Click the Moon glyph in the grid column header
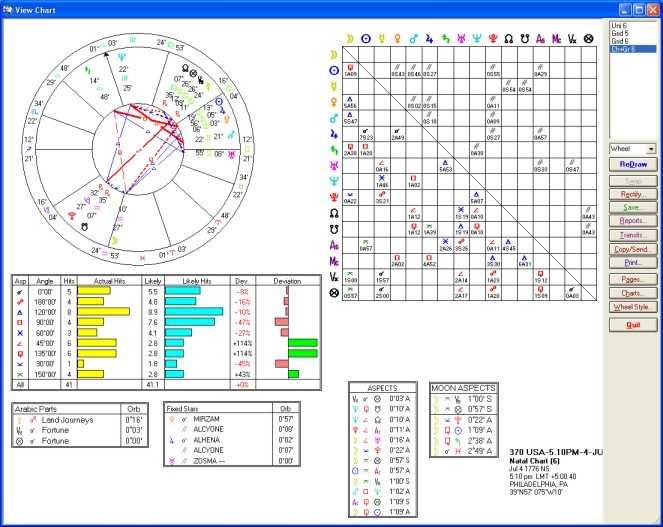663x527 pixels. click(x=350, y=39)
